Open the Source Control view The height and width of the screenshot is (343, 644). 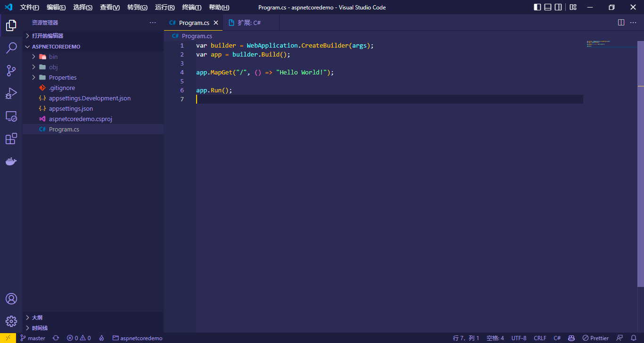11,71
